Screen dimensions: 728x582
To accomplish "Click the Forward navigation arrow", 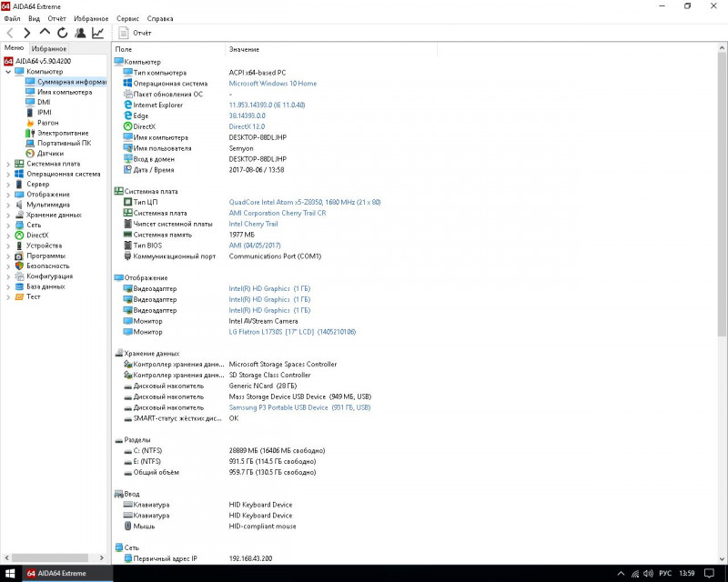I will coord(27,33).
